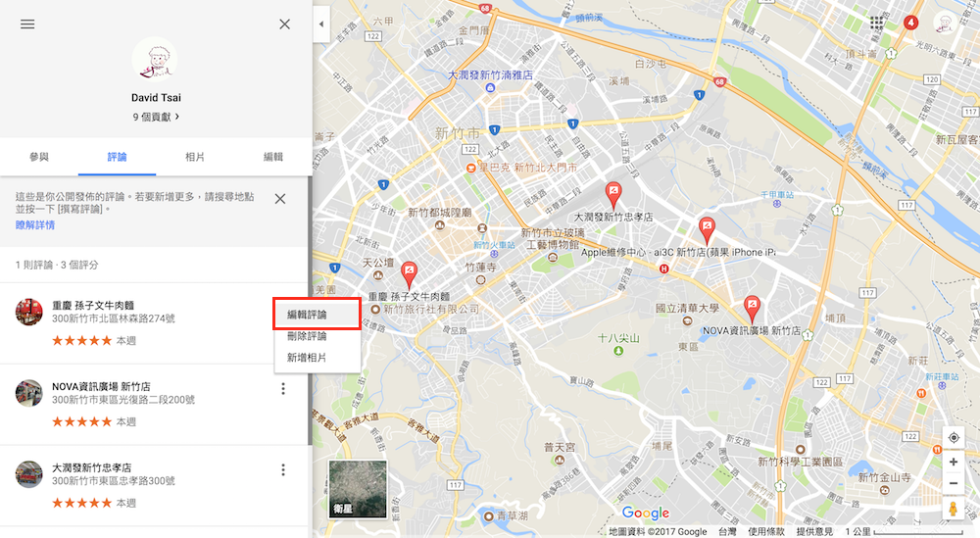Click the red map pin for NOVA資訊廣場
980x538 pixels.
[752, 310]
